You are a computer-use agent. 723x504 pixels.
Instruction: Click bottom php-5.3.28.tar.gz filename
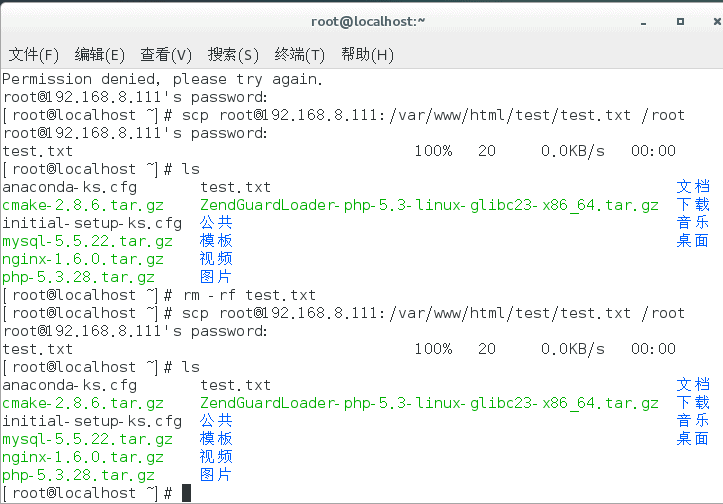pos(78,475)
